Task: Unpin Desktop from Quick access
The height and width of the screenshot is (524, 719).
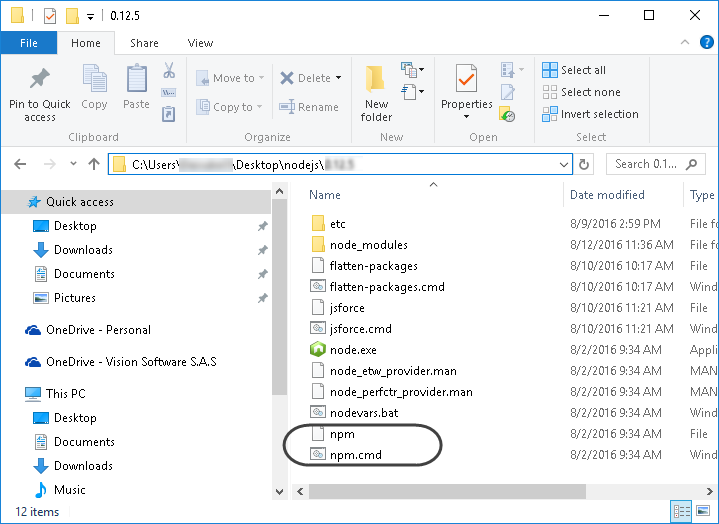Action: (x=262, y=226)
